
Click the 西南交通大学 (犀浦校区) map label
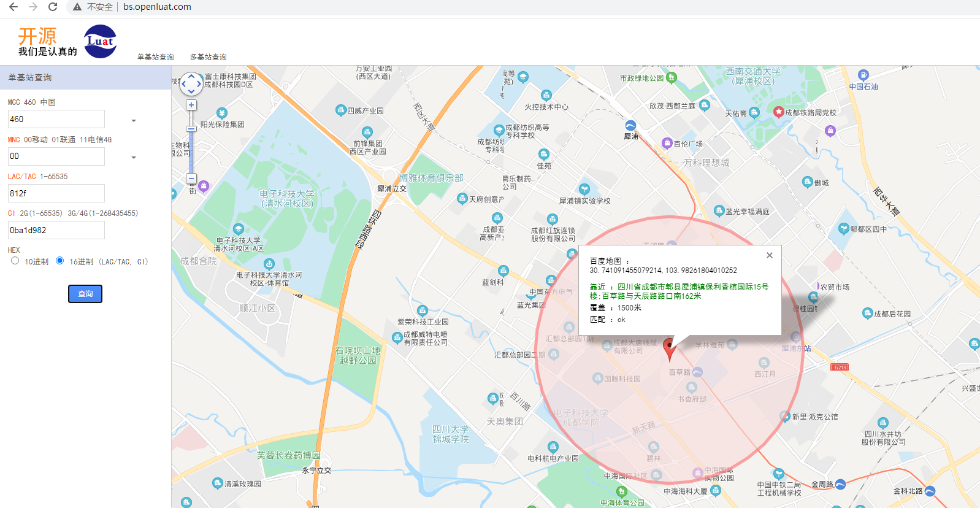coord(753,76)
